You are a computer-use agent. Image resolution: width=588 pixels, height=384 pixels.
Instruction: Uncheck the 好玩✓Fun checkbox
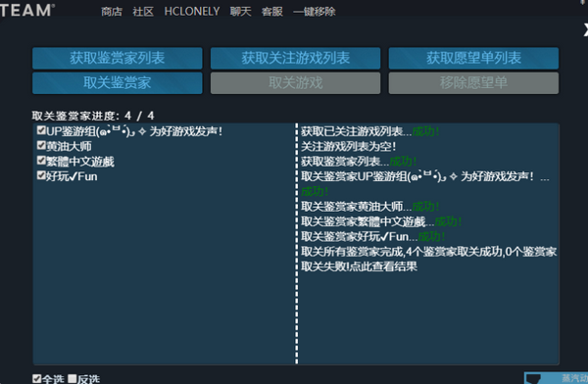click(x=41, y=175)
